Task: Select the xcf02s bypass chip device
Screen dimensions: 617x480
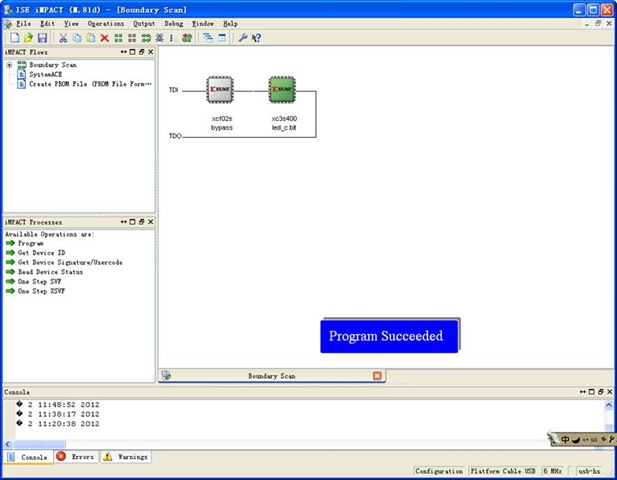Action: [221, 91]
